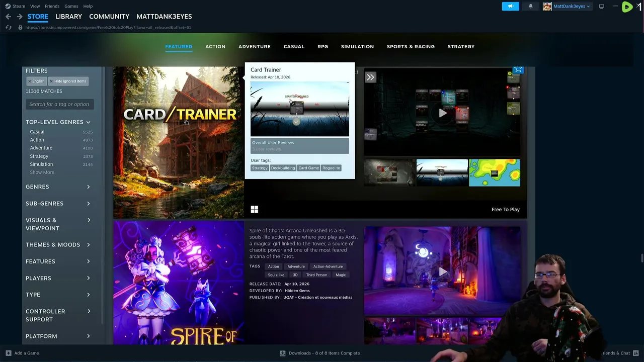Screen dimensions: 644x362
Task: Expand the Players filter section
Action: point(58,278)
